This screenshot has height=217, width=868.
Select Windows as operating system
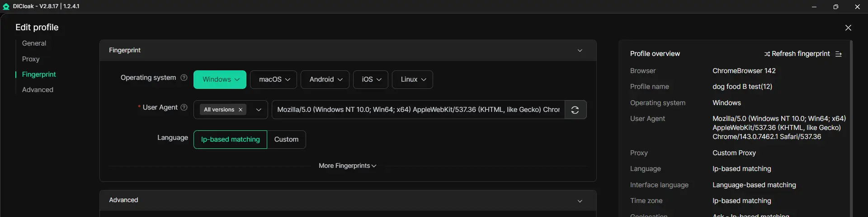point(220,79)
